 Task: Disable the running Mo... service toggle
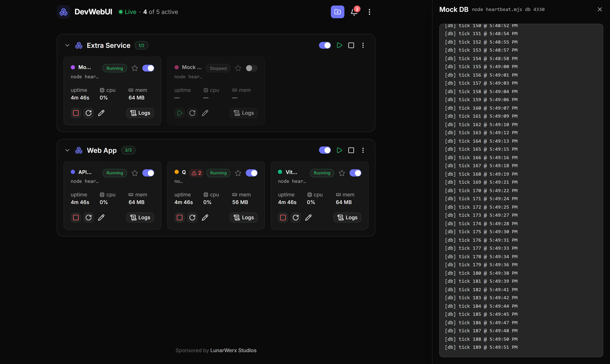[x=148, y=68]
